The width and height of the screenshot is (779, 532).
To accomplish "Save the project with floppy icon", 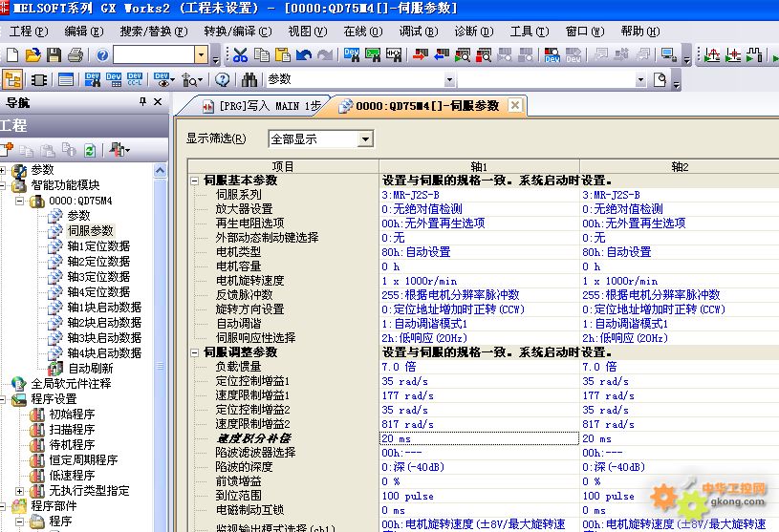I will click(54, 54).
